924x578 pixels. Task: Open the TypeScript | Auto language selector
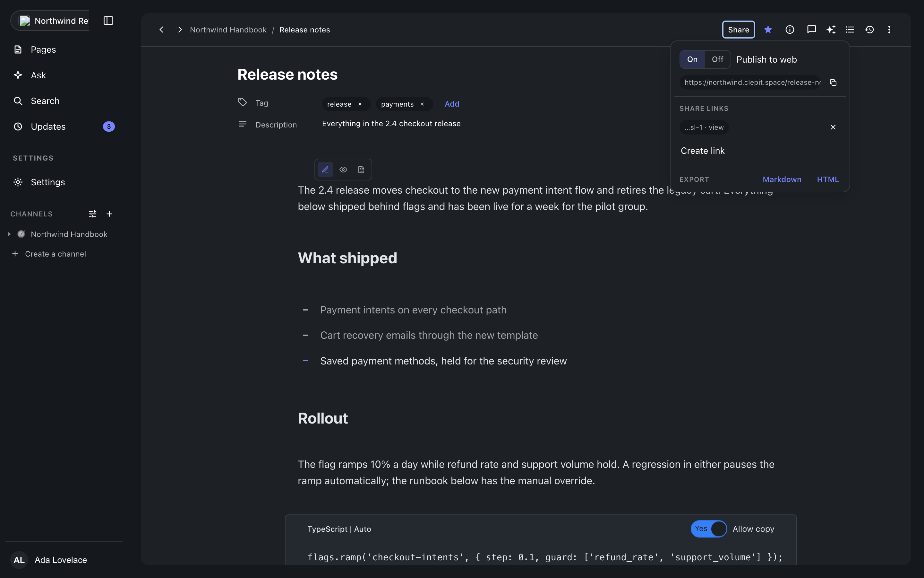click(339, 529)
